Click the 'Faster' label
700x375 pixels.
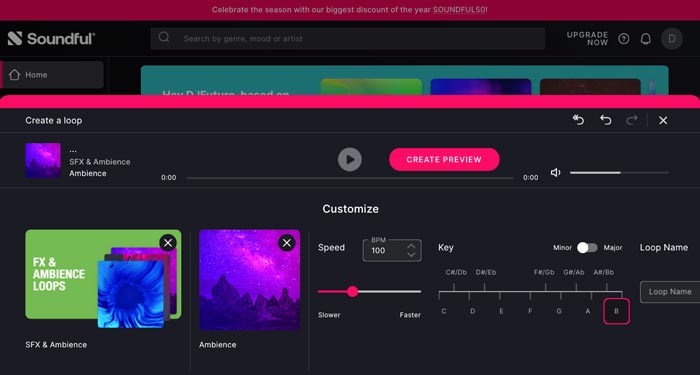[x=410, y=315]
